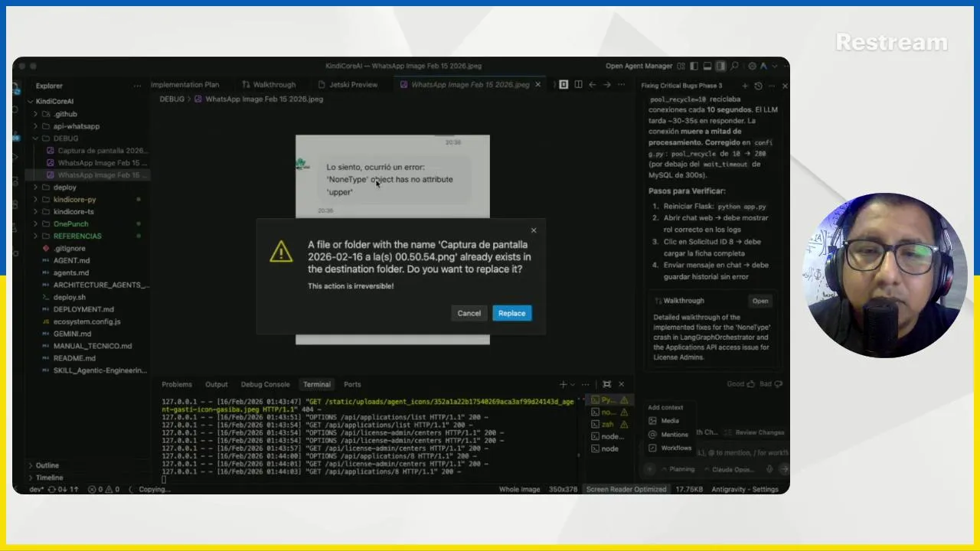Switch to Jetski Preview tab
Screen dimensions: 980x551
[348, 85]
